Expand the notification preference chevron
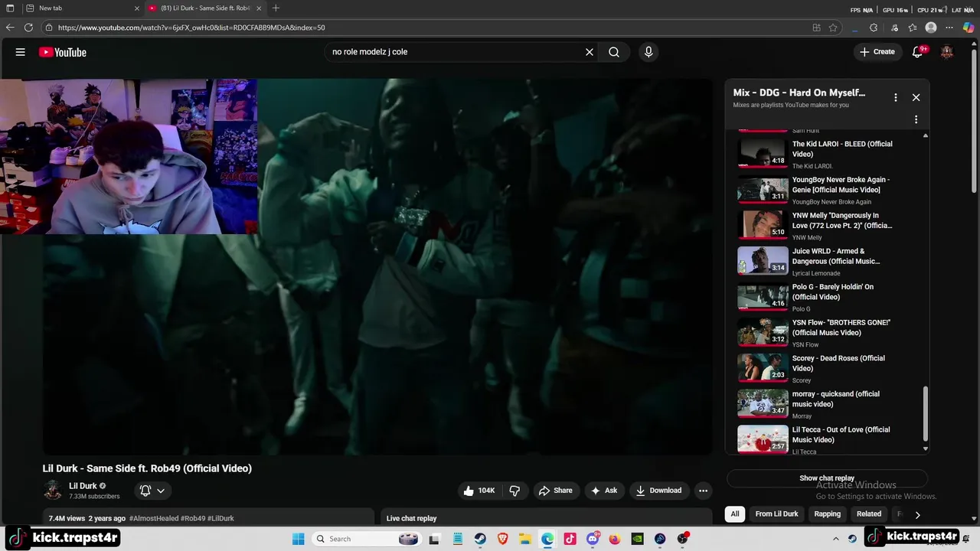 click(161, 491)
